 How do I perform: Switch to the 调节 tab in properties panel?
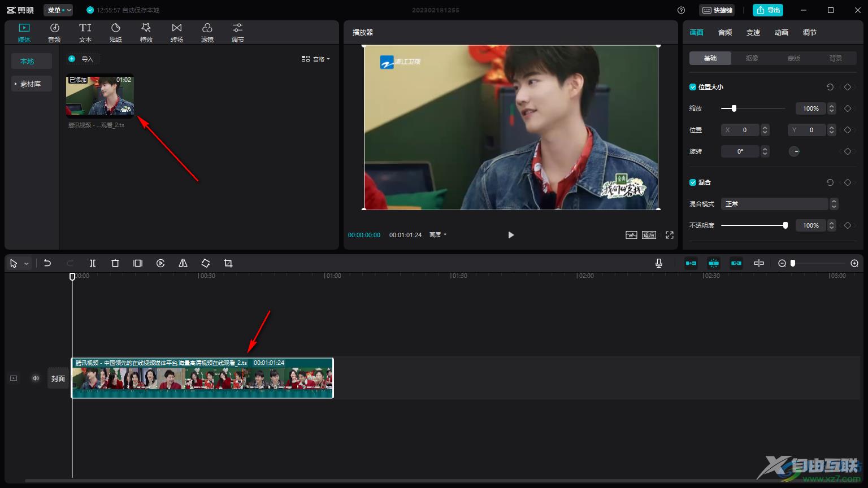tap(810, 33)
